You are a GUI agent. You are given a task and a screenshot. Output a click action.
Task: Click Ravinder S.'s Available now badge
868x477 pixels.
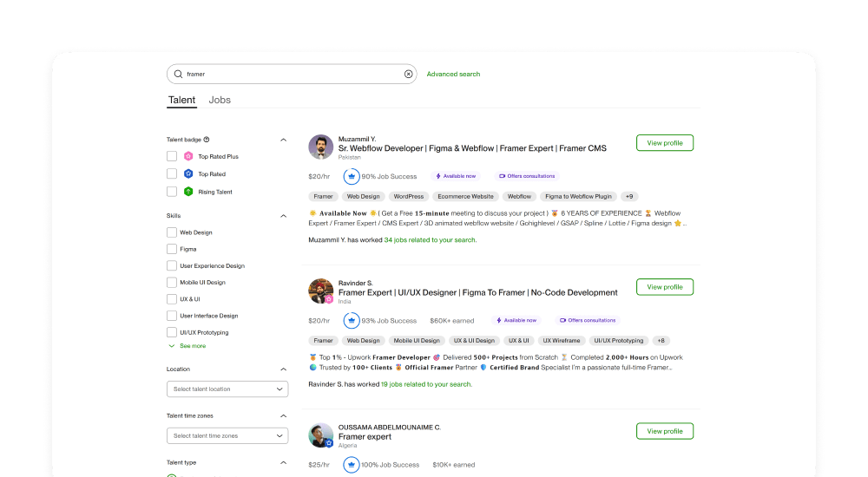coord(516,320)
